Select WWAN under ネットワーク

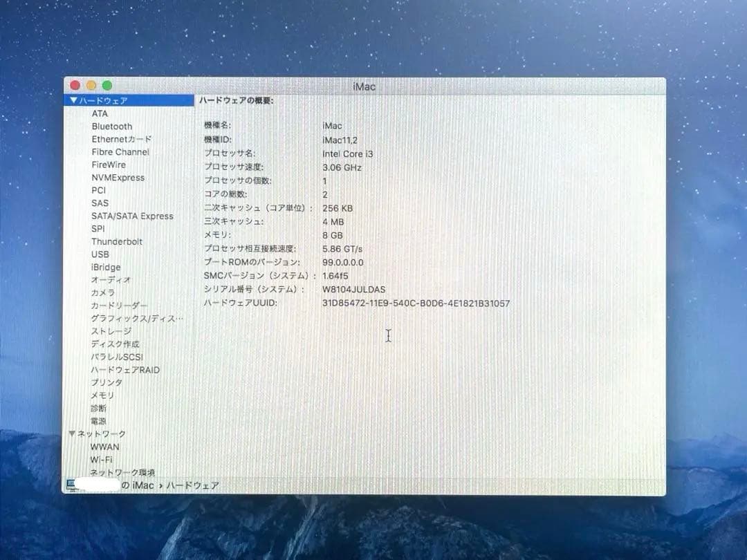point(105,447)
